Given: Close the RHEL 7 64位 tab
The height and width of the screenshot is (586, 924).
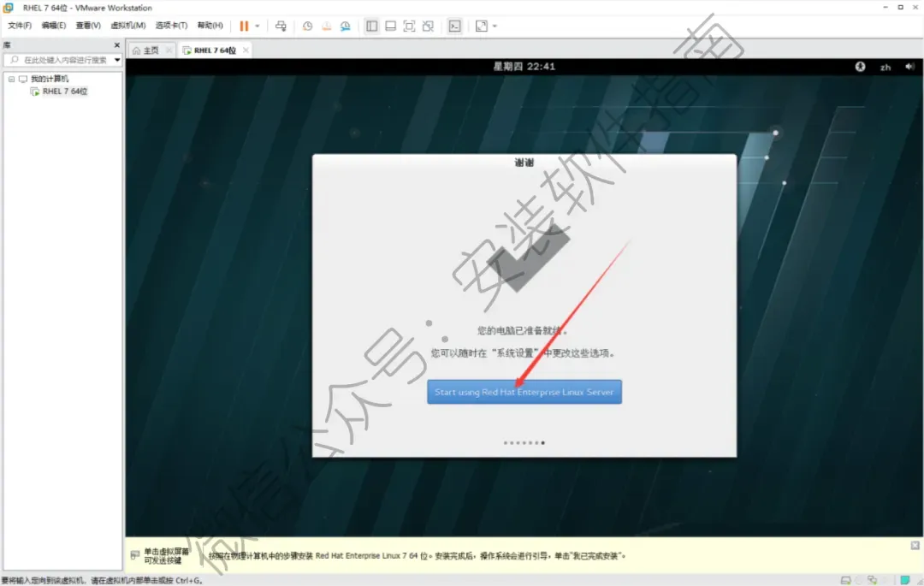Looking at the screenshot, I should click(x=246, y=50).
